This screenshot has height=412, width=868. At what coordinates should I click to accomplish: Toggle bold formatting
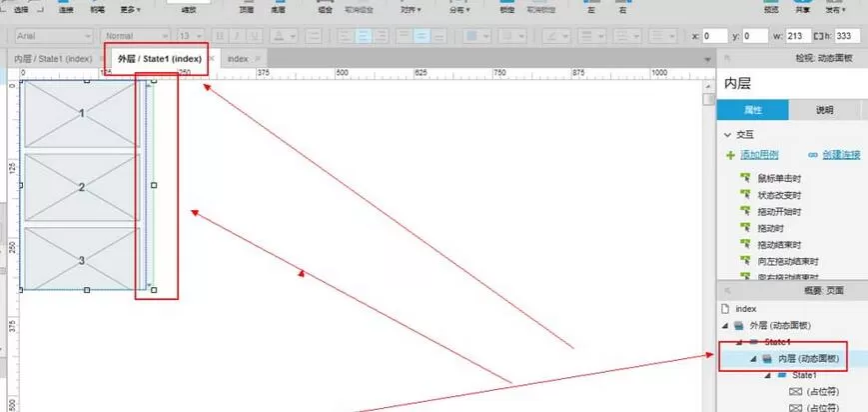point(219,36)
